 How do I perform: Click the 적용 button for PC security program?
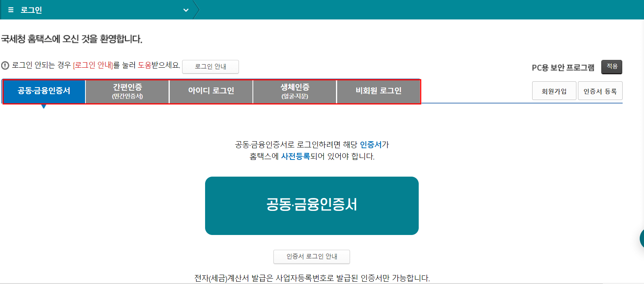coord(612,67)
